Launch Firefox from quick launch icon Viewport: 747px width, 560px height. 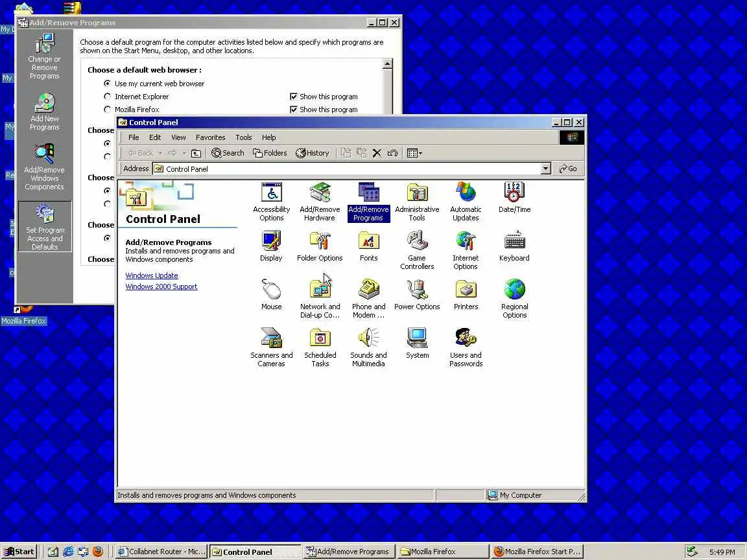point(98,552)
